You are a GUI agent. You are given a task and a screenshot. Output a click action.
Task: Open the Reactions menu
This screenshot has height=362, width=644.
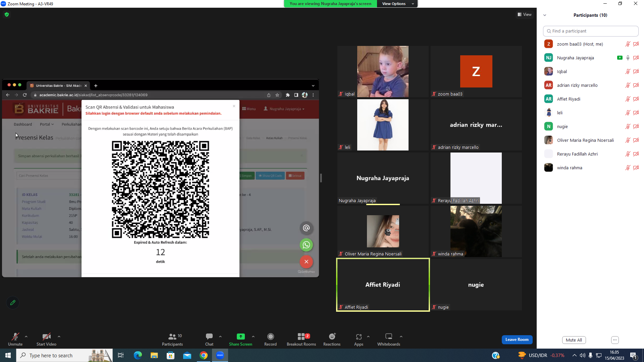332,339
